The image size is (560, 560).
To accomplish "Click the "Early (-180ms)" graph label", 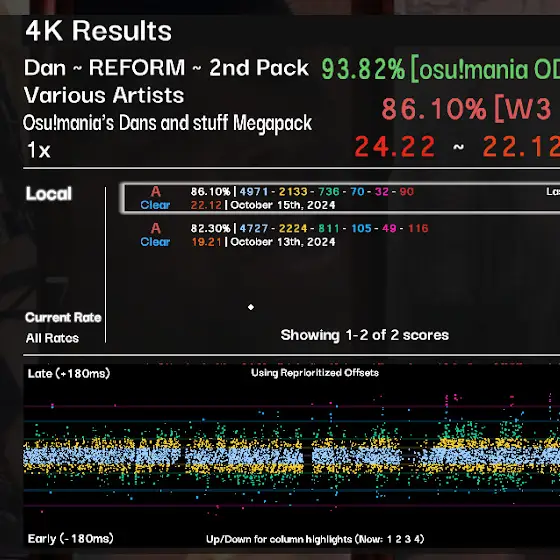I will [71, 539].
